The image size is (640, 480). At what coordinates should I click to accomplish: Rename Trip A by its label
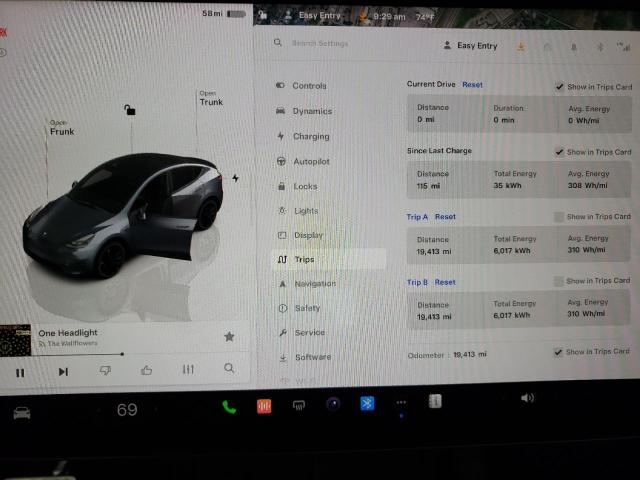(x=417, y=217)
